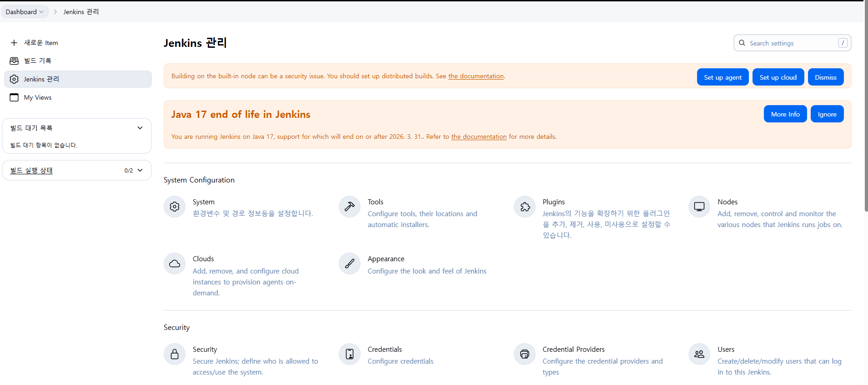Screen dimensions: 868x385
Task: Click the System gear icon
Action: pyautogui.click(x=175, y=207)
